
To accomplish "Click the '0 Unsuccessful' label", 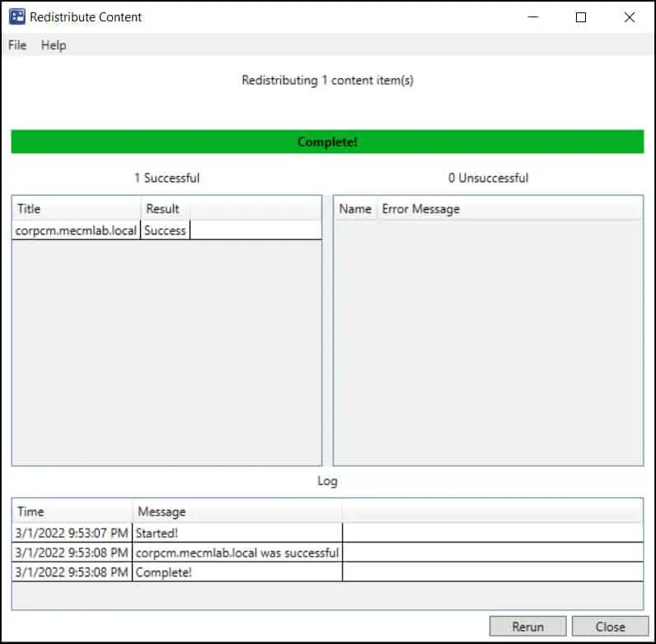I will point(488,178).
